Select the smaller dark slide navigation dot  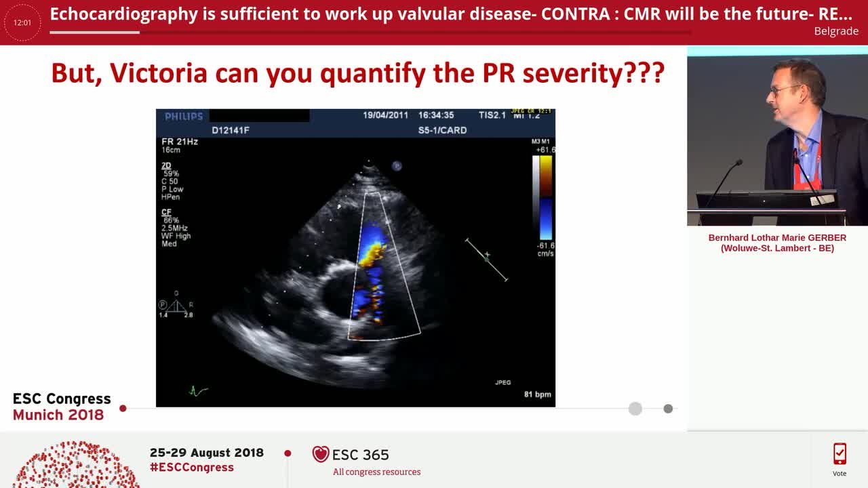tap(668, 408)
